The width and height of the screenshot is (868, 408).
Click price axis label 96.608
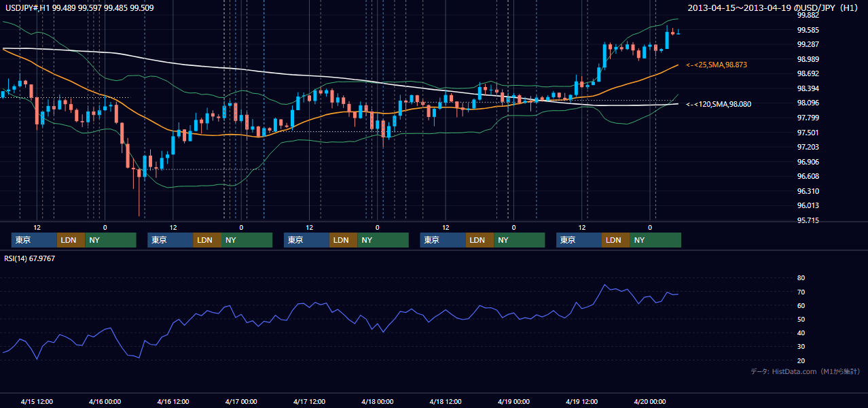(x=808, y=176)
